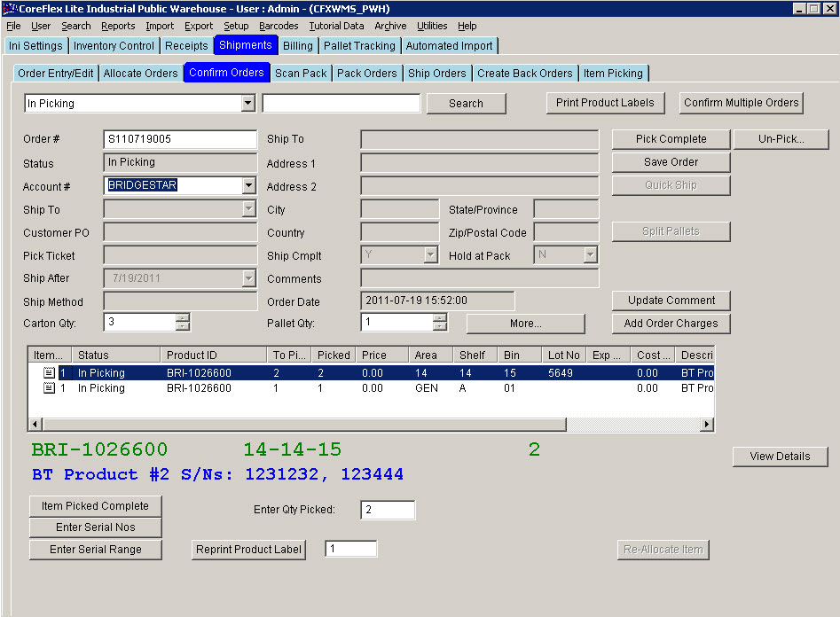Click the Picked column header
Image resolution: width=840 pixels, height=617 pixels.
coord(334,355)
